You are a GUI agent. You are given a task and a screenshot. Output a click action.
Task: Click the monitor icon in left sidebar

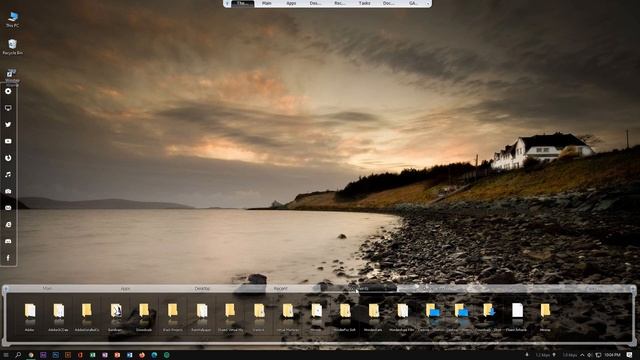point(8,108)
